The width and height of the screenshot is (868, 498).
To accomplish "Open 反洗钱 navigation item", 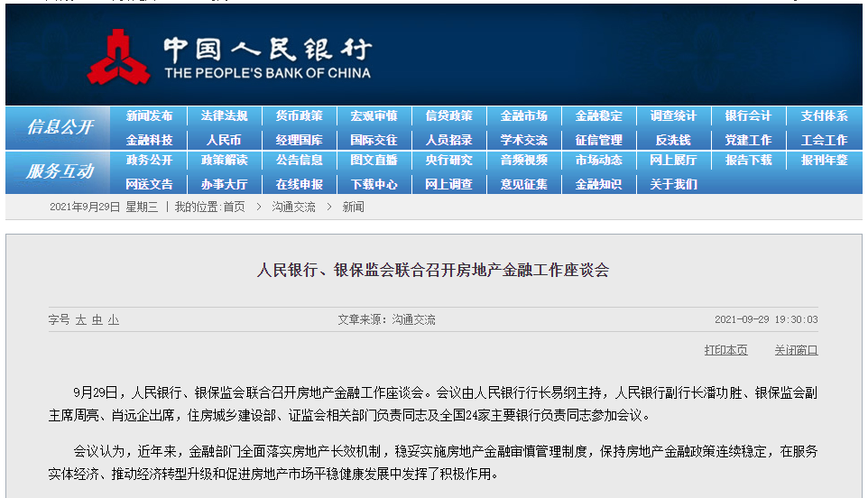I will coord(673,140).
